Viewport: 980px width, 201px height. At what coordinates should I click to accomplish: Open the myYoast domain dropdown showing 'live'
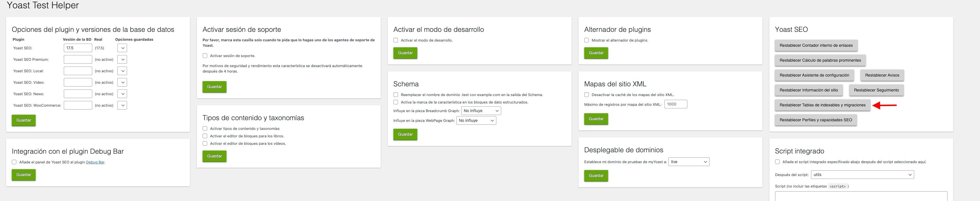(689, 162)
